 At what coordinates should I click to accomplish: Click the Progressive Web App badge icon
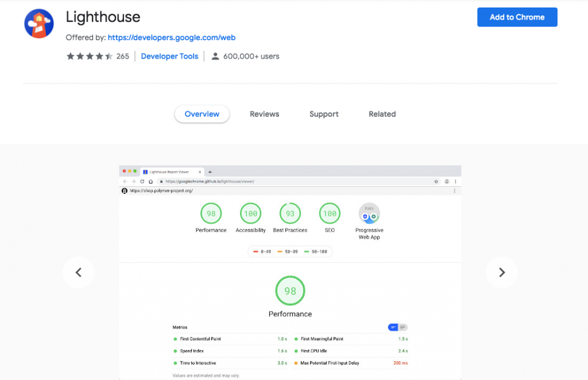click(x=369, y=214)
